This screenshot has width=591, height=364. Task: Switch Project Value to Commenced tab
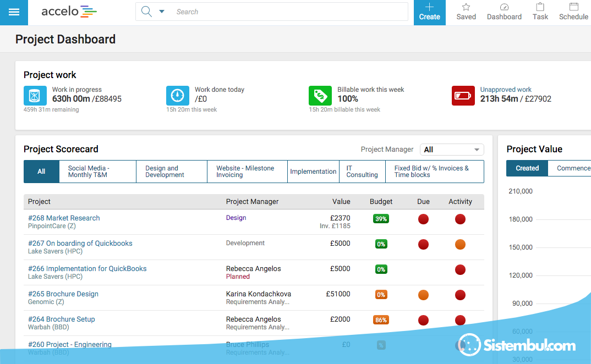(x=570, y=168)
